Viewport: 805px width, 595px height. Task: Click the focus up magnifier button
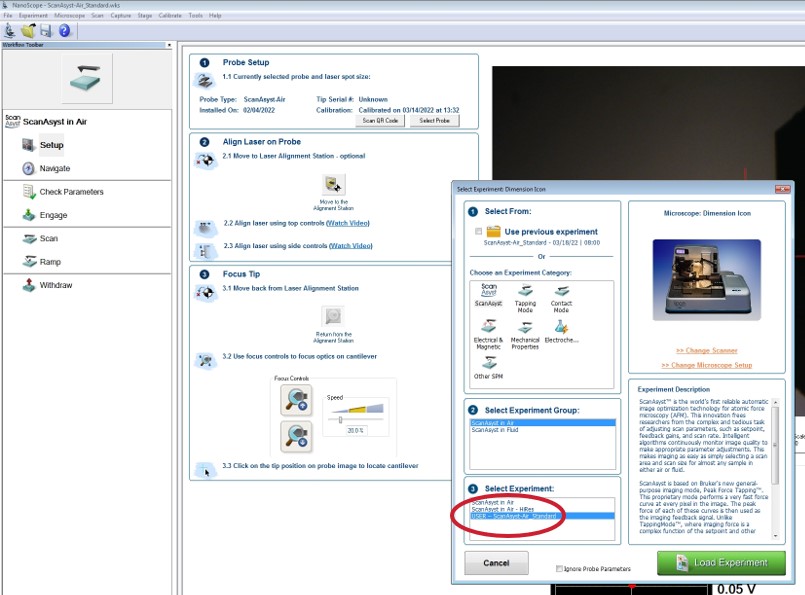pyautogui.click(x=296, y=400)
